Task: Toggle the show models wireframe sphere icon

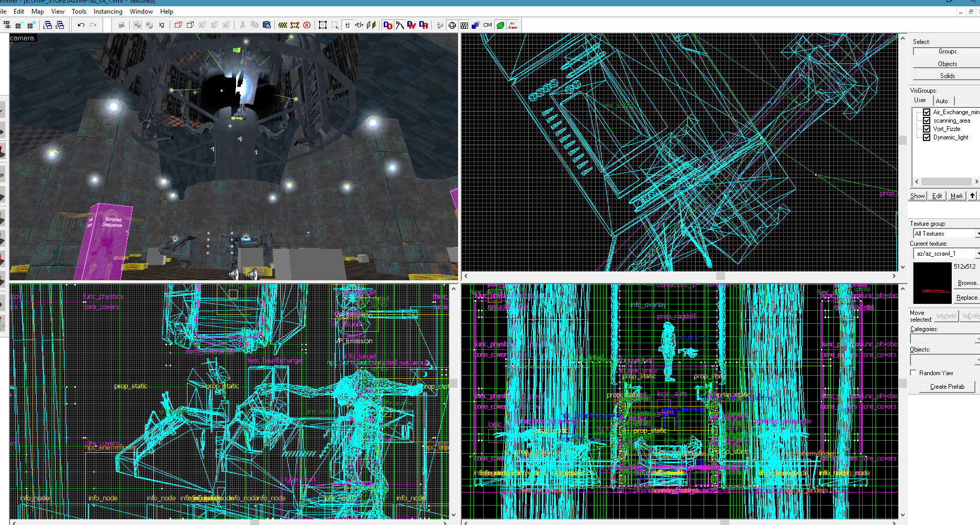Action: pos(452,25)
